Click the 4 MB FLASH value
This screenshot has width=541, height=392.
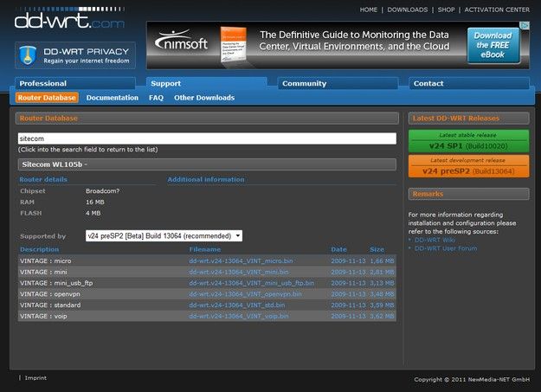93,213
